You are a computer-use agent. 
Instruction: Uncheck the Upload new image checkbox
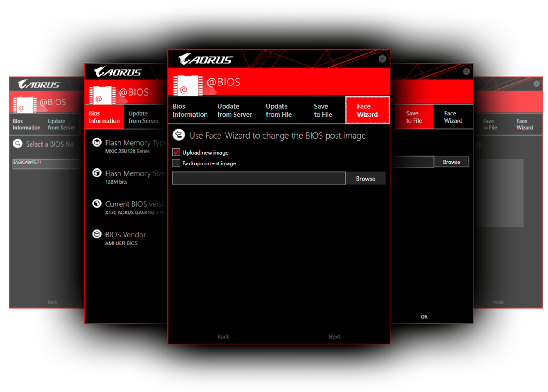(176, 152)
